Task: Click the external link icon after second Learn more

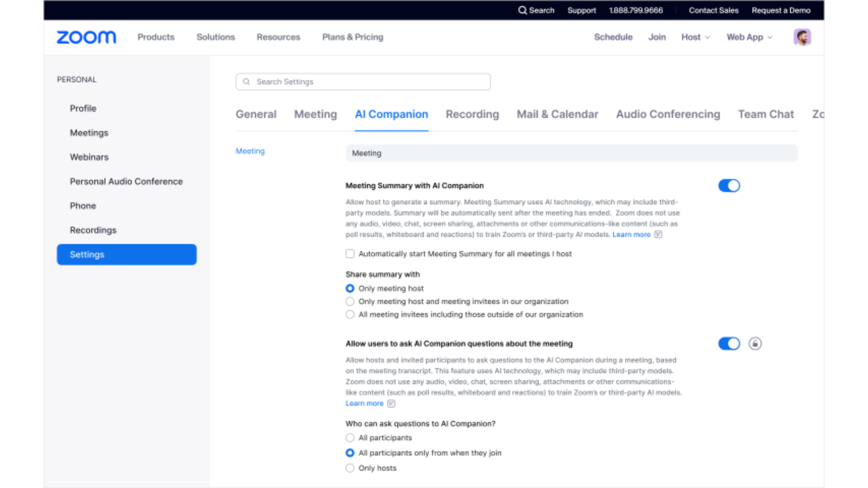Action: click(x=392, y=404)
